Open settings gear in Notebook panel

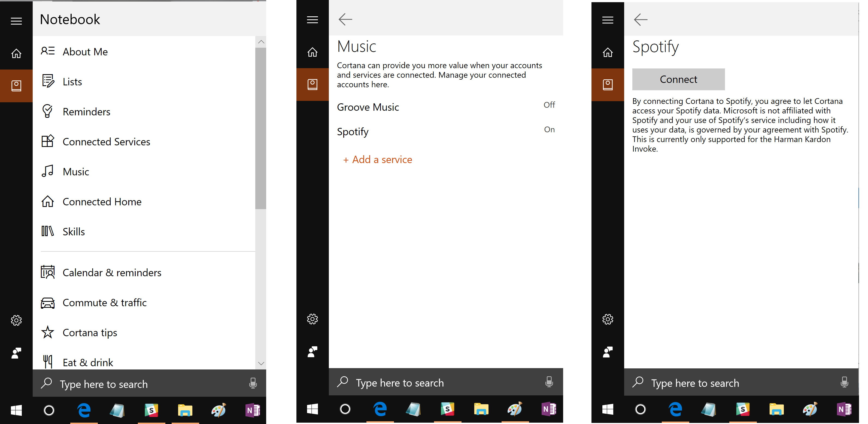coord(16,320)
